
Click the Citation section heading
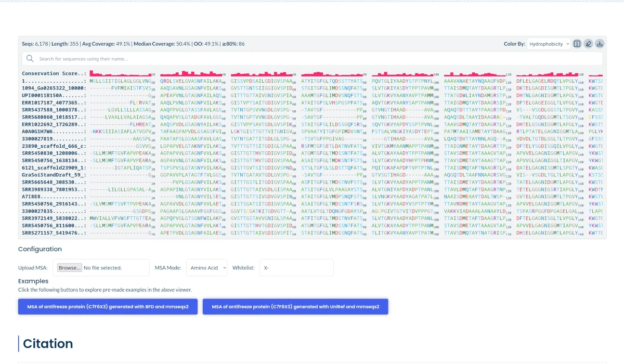click(48, 344)
